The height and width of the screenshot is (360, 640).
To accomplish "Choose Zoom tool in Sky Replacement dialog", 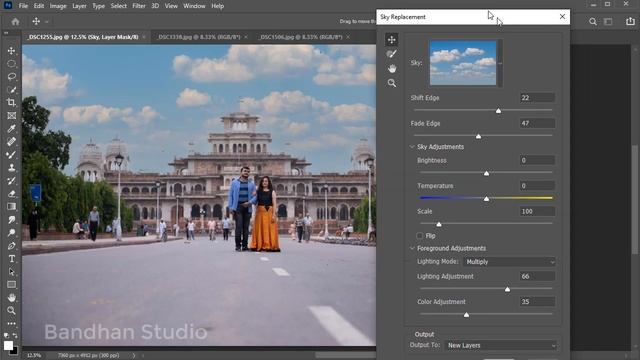I will (x=391, y=83).
